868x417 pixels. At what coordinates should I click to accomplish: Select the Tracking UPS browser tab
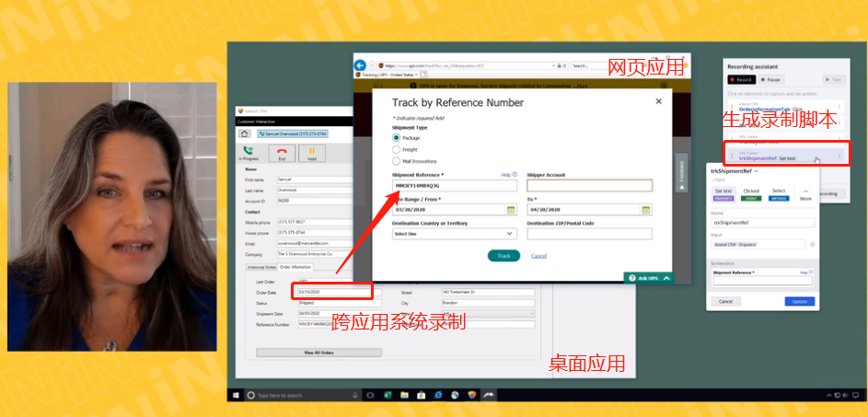(x=387, y=75)
